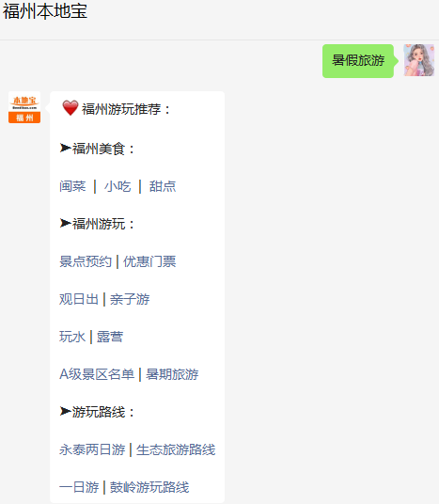
Task: Open the 暑期旅游 link
Action: point(172,374)
